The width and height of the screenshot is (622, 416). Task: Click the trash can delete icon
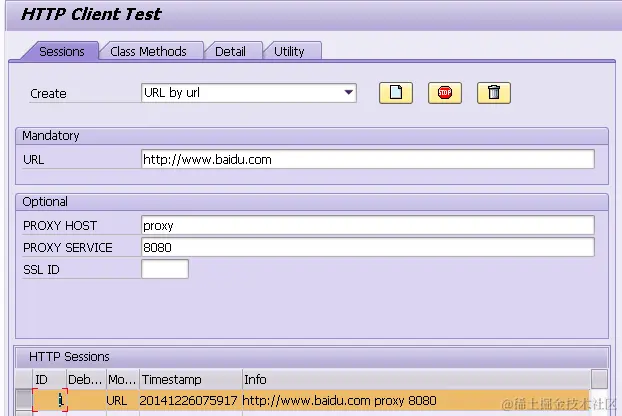point(493,93)
